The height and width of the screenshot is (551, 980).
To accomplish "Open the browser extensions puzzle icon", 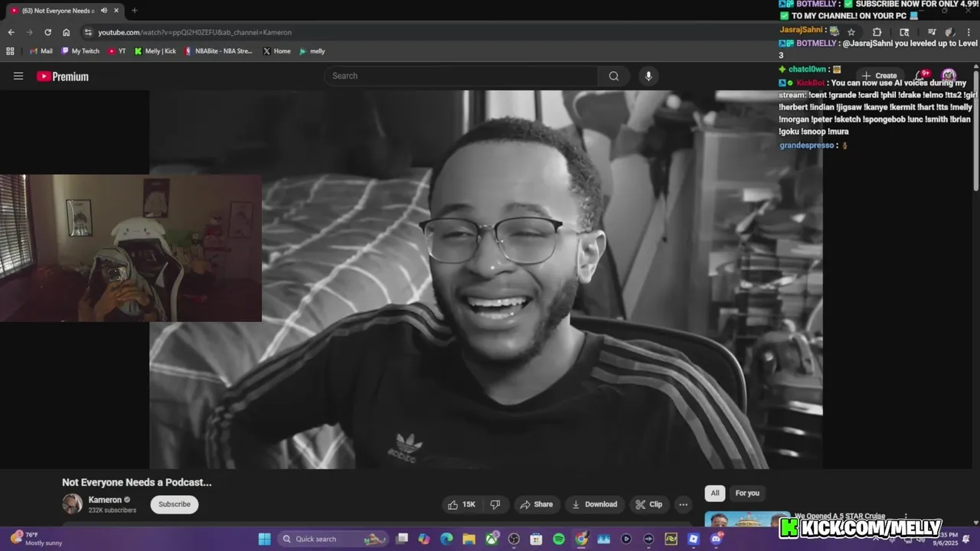I will [x=877, y=32].
